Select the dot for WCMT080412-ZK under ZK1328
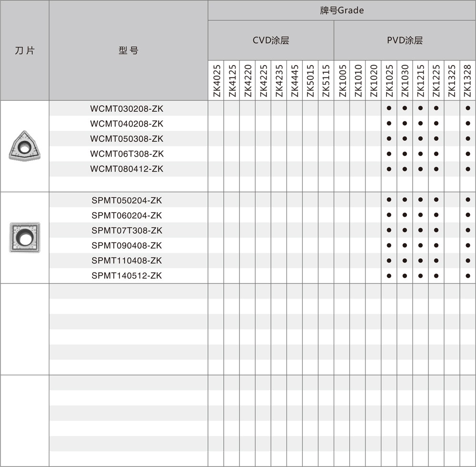Screen dimensions: 476x467 pyautogui.click(x=468, y=169)
